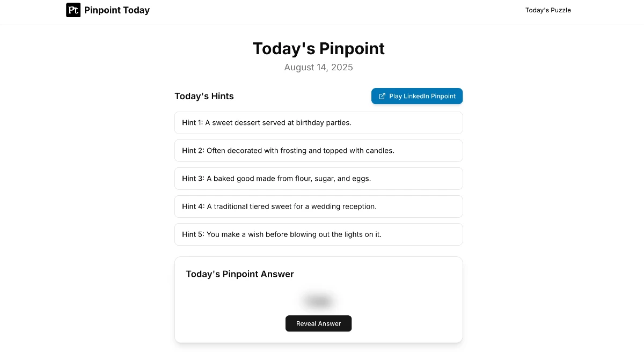Select the hints list area below the heading
Screen dimensions: 644x362
pyautogui.click(x=318, y=178)
